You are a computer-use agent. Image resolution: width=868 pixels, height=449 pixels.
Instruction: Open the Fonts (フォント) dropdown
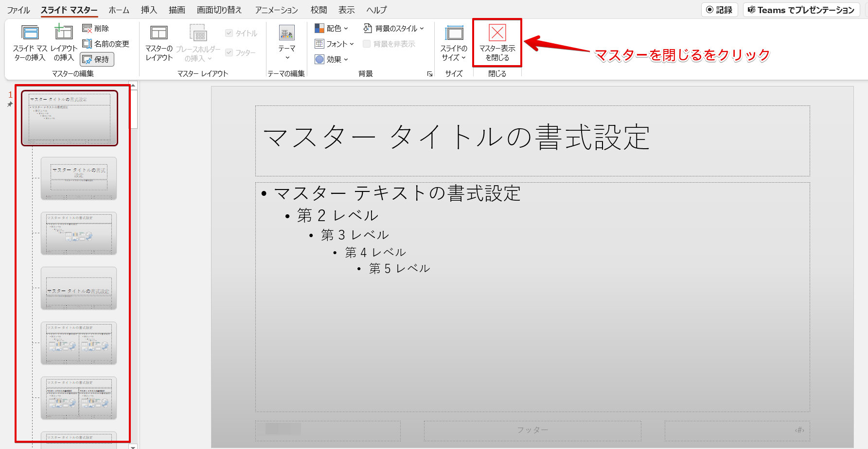tap(335, 44)
